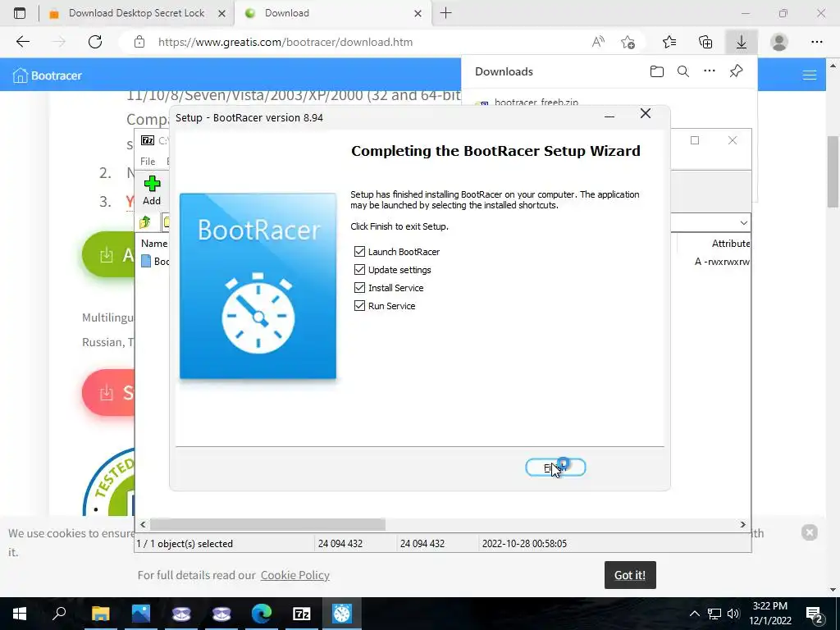Add page to favorites star icon
840x630 pixels.
click(x=628, y=42)
